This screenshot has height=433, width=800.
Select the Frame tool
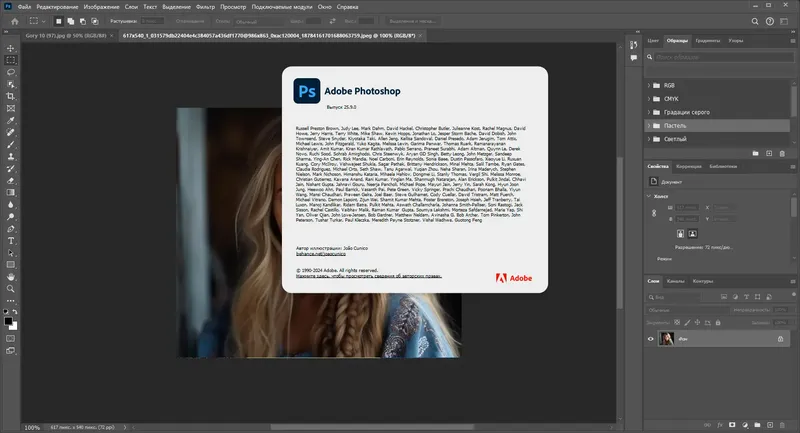click(11, 108)
